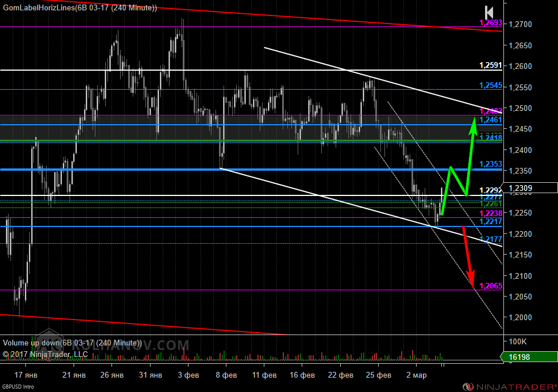
Task: Click the 1,2500 price axis value
Action: (520, 108)
